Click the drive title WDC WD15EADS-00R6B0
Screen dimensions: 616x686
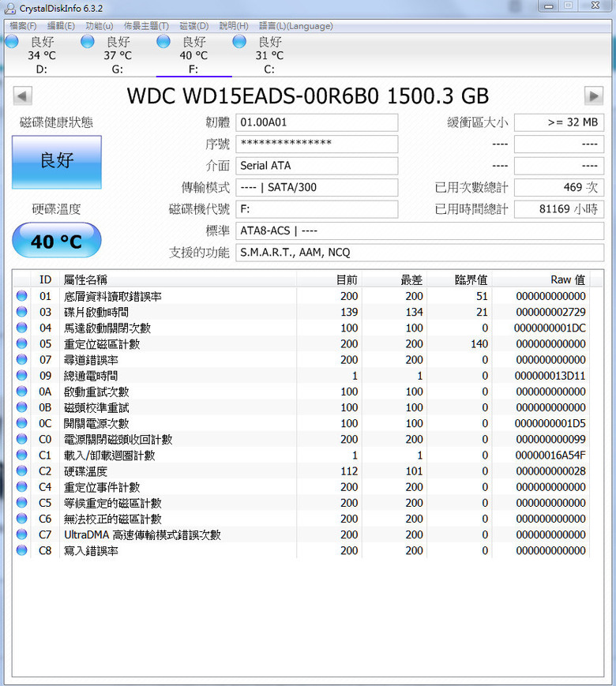307,96
